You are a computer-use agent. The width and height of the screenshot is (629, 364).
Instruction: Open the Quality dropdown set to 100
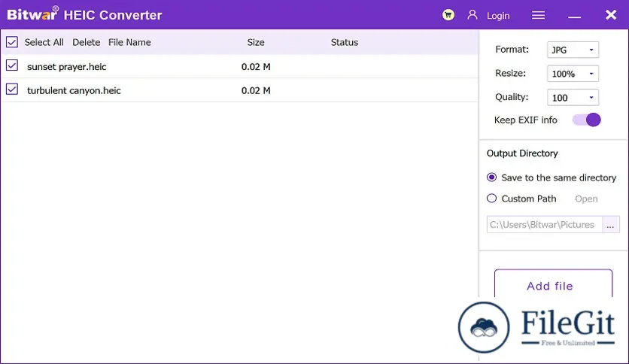pos(573,98)
